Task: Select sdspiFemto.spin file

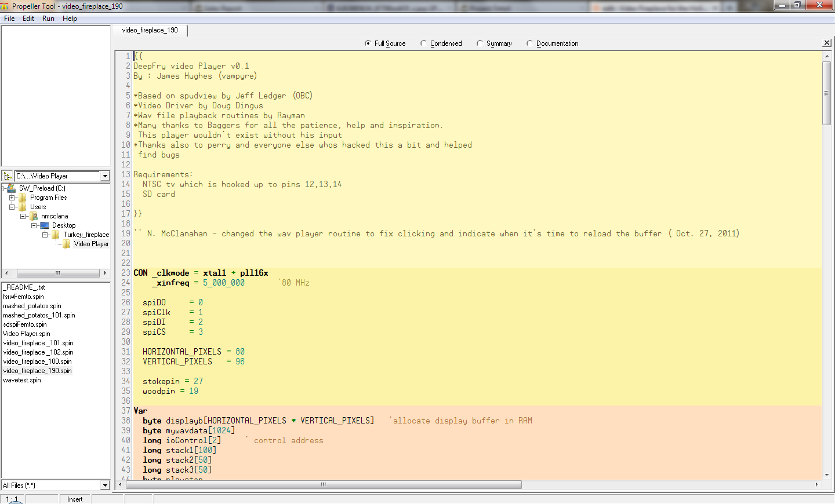Action: 24,324
